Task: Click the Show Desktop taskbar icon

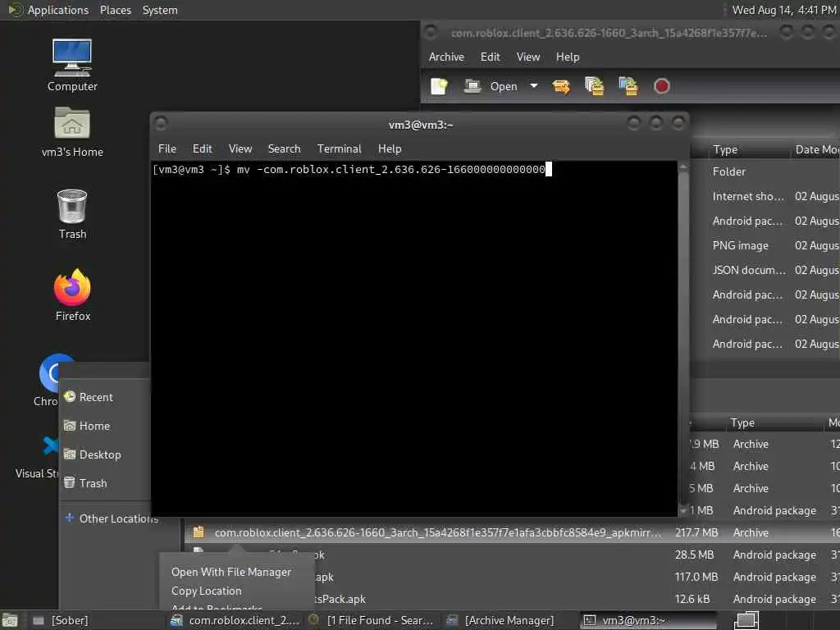Action: click(10, 620)
